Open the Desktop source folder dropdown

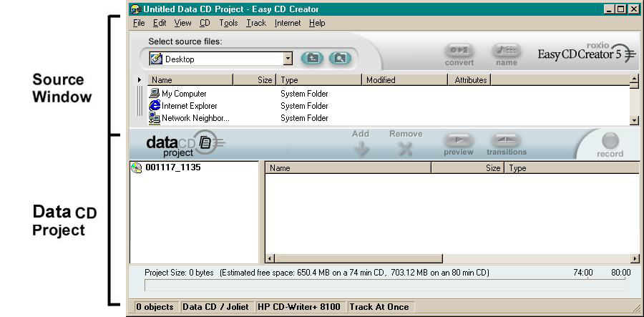tap(288, 59)
